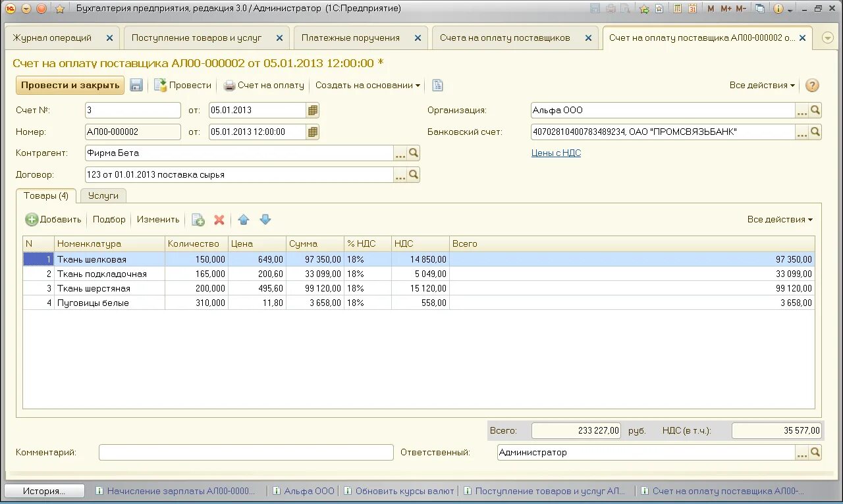Open the Услуги tab
This screenshot has width=843, height=504.
(x=103, y=195)
